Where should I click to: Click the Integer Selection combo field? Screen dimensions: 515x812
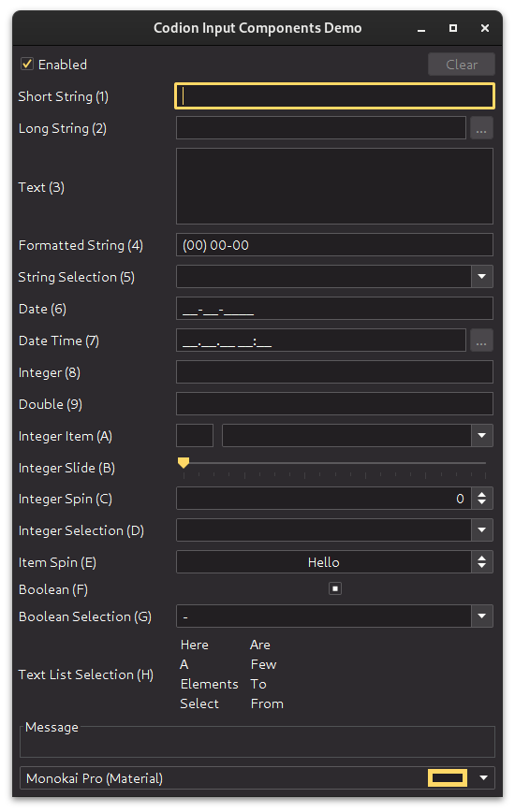pos(324,530)
